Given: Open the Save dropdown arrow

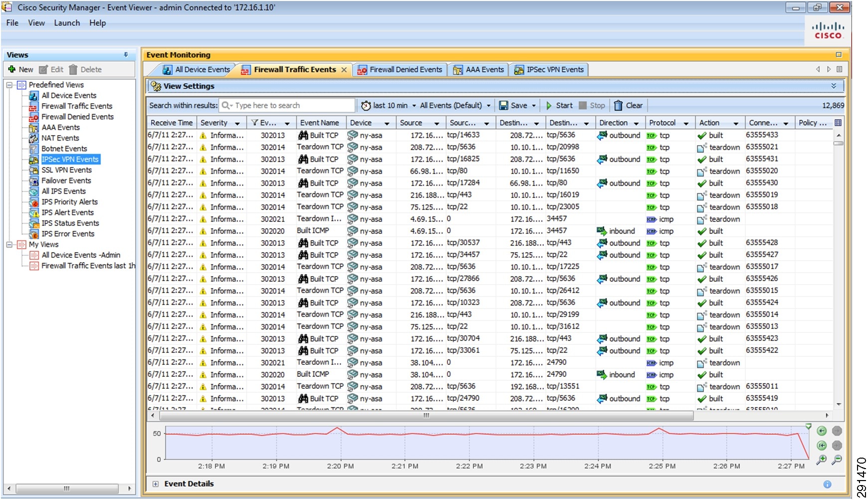Looking at the screenshot, I should point(534,106).
